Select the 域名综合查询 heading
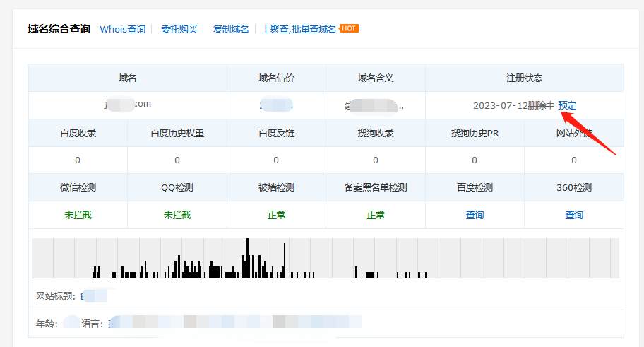Viewport: 644px width, 347px height. (x=59, y=29)
